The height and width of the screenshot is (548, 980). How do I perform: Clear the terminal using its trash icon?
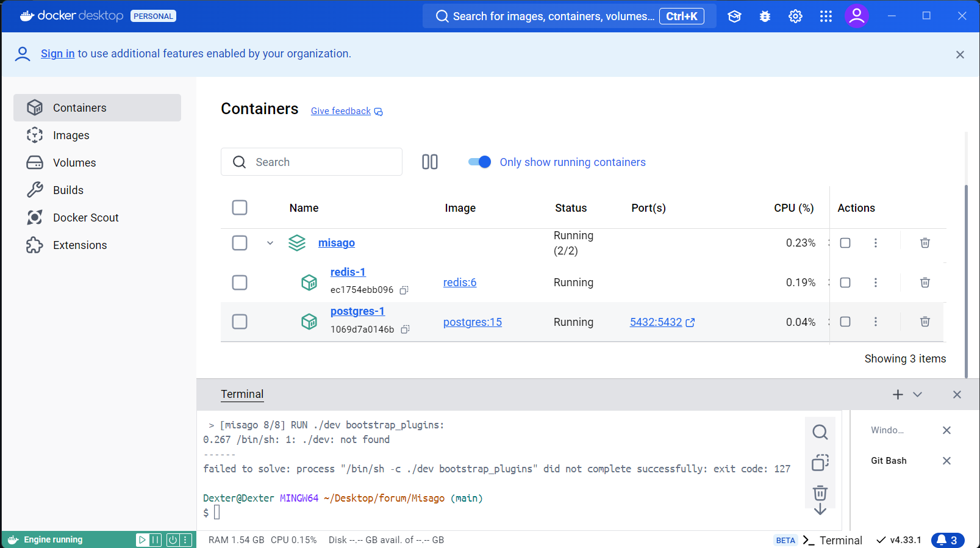click(x=820, y=492)
